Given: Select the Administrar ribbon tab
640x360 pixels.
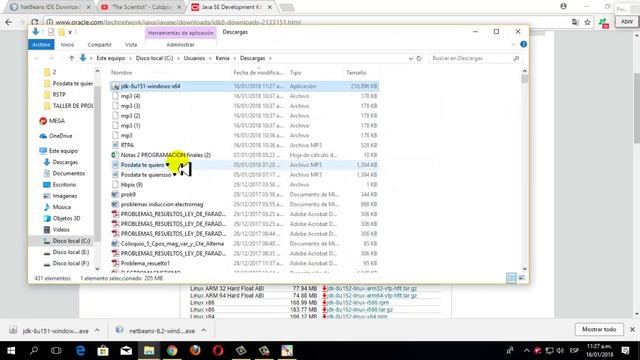Looking at the screenshot, I should (180, 44).
